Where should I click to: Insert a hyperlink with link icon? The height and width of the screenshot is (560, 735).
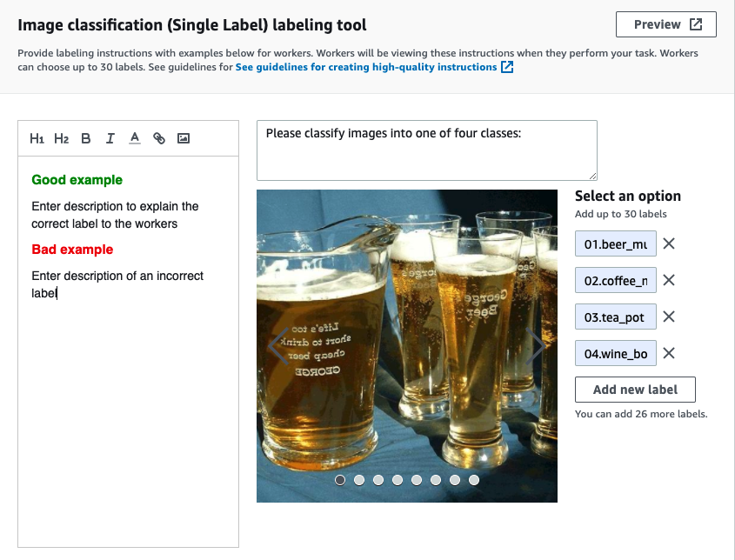pyautogui.click(x=159, y=138)
